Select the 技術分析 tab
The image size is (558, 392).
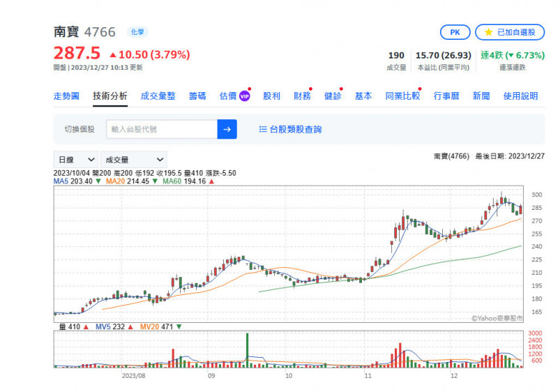tap(110, 96)
